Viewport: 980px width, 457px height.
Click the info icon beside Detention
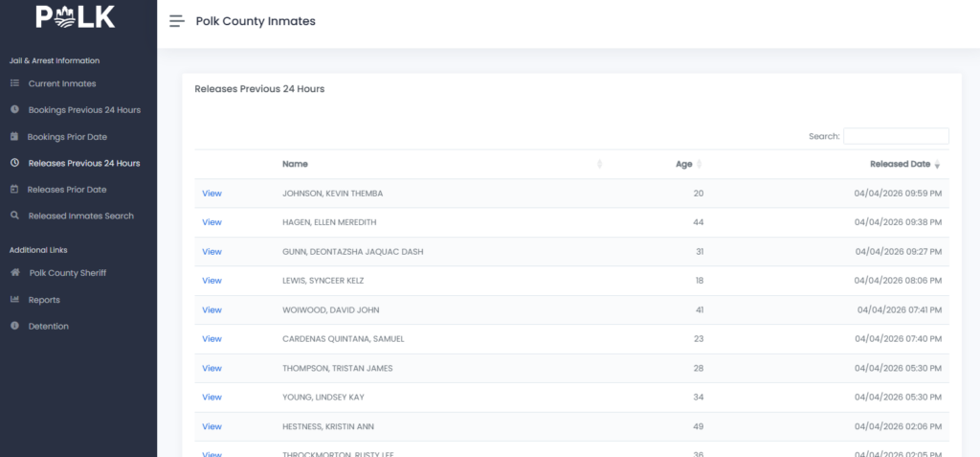pos(14,327)
